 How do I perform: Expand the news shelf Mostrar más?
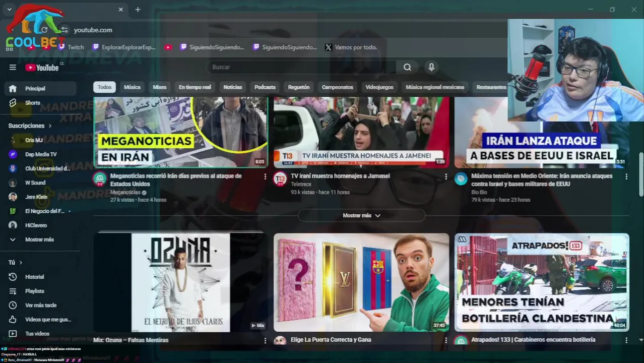coord(361,215)
